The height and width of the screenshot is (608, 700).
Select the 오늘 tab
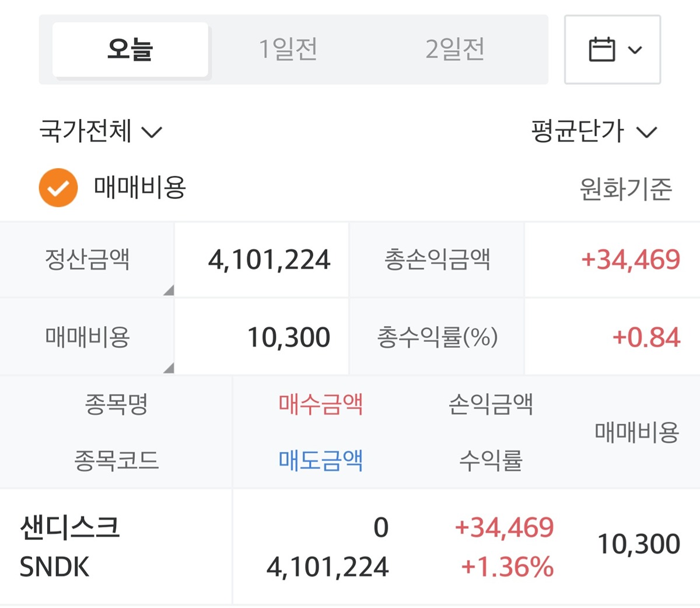point(130,50)
